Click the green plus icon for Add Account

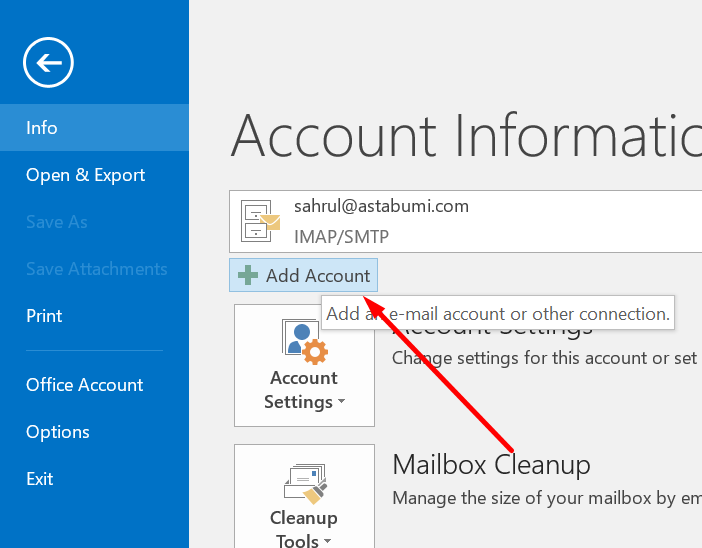point(248,276)
